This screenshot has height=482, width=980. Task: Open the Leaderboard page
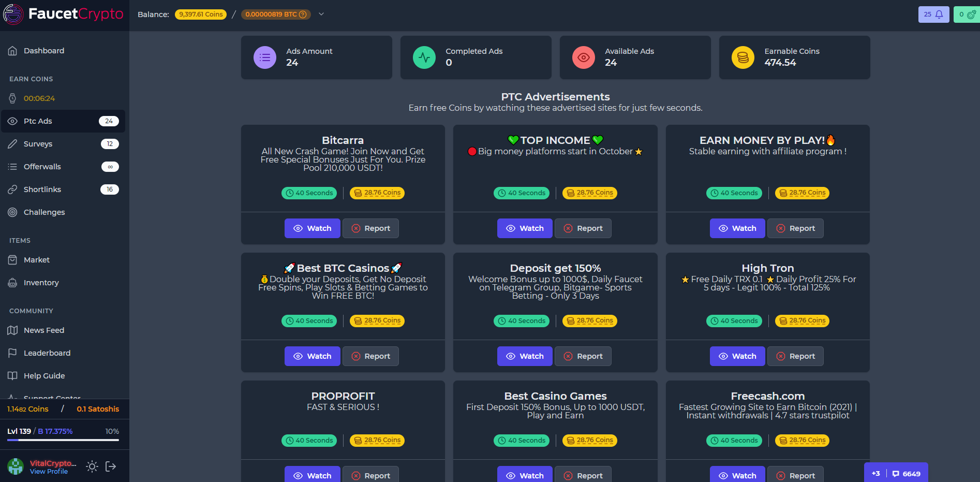[x=63, y=353]
